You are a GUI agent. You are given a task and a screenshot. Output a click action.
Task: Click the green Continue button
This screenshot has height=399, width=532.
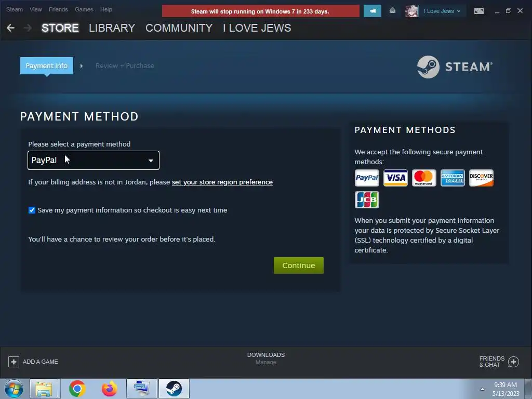click(299, 265)
